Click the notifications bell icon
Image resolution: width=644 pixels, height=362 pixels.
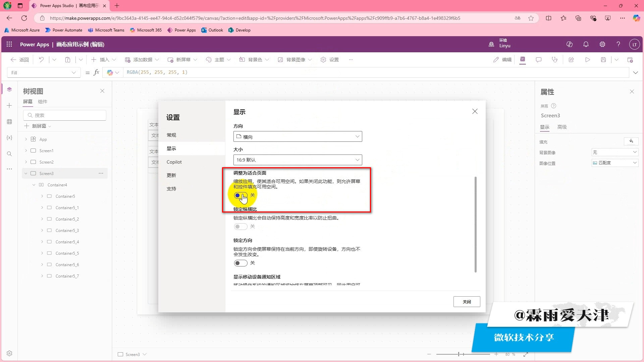click(586, 44)
